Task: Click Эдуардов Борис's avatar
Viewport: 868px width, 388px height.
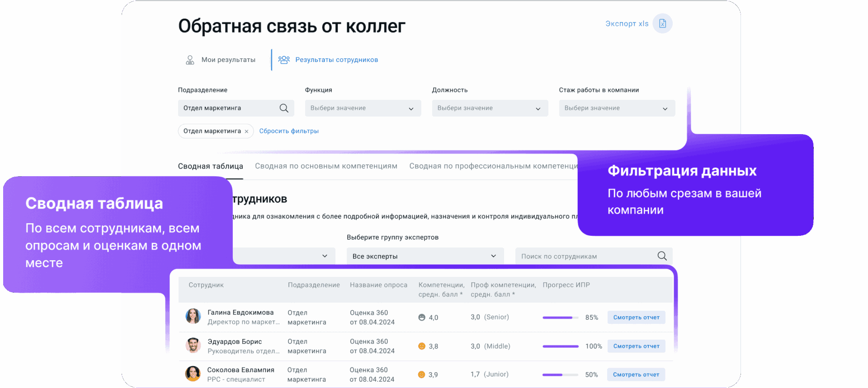Action: (193, 346)
